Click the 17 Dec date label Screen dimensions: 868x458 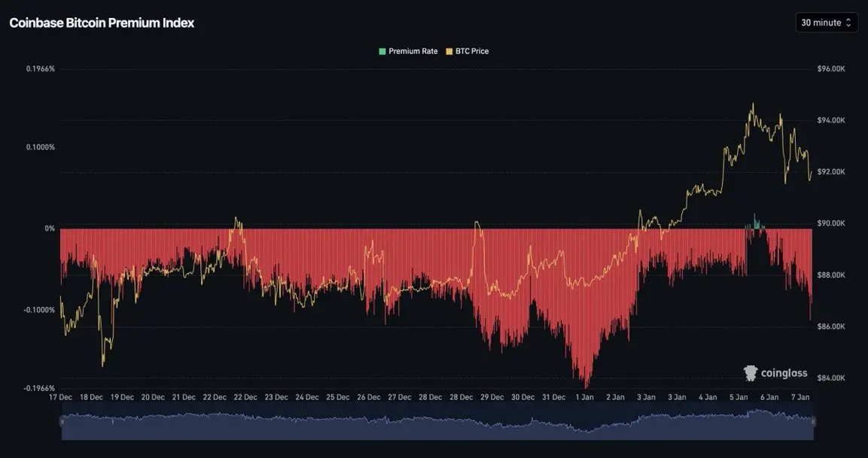point(60,397)
